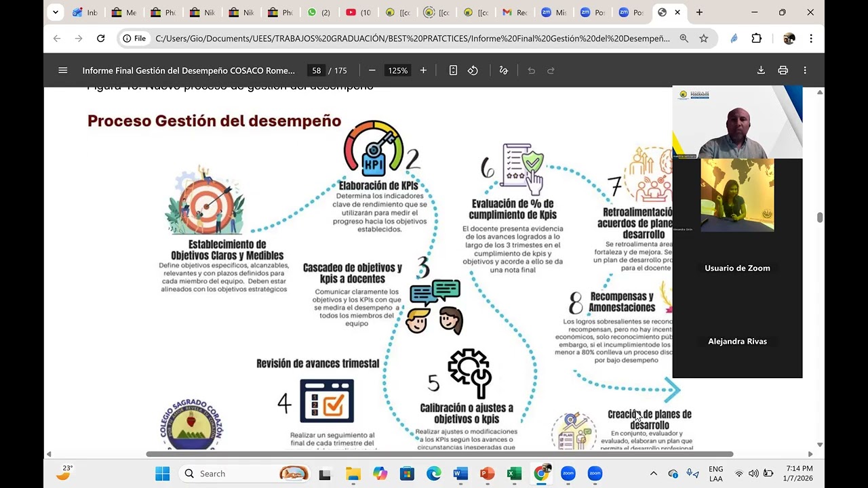Screen dimensions: 868x488
Task: Open the volume control in tray
Action: pyautogui.click(x=753, y=474)
